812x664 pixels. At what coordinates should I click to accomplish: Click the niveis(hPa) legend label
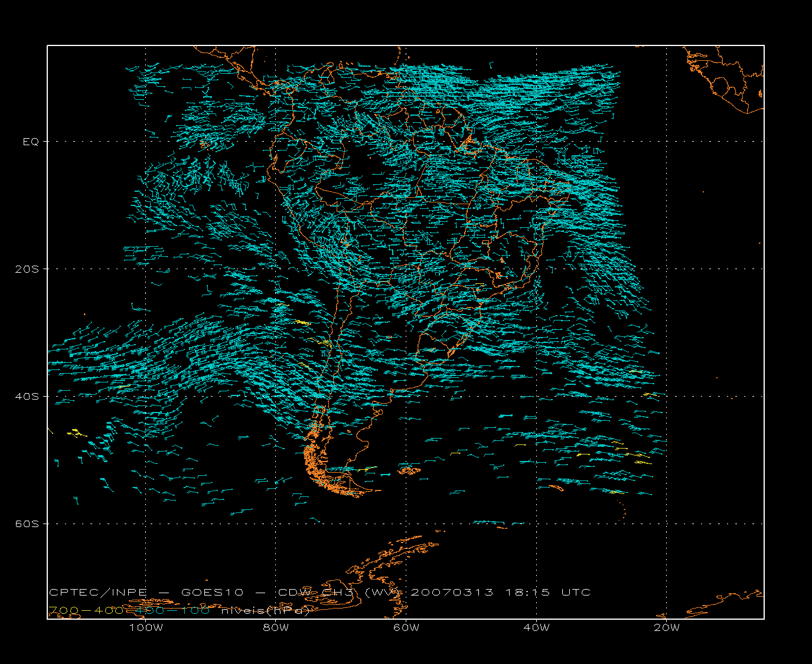point(266,611)
